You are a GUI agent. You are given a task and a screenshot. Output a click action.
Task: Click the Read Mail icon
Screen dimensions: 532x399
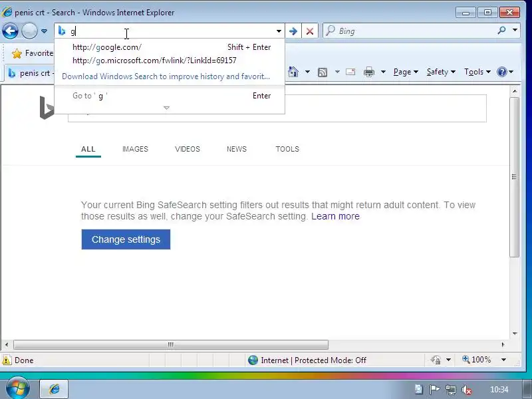(350, 72)
